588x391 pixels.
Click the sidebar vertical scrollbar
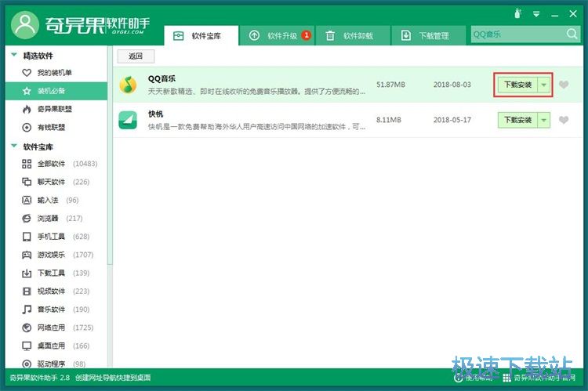coord(110,156)
